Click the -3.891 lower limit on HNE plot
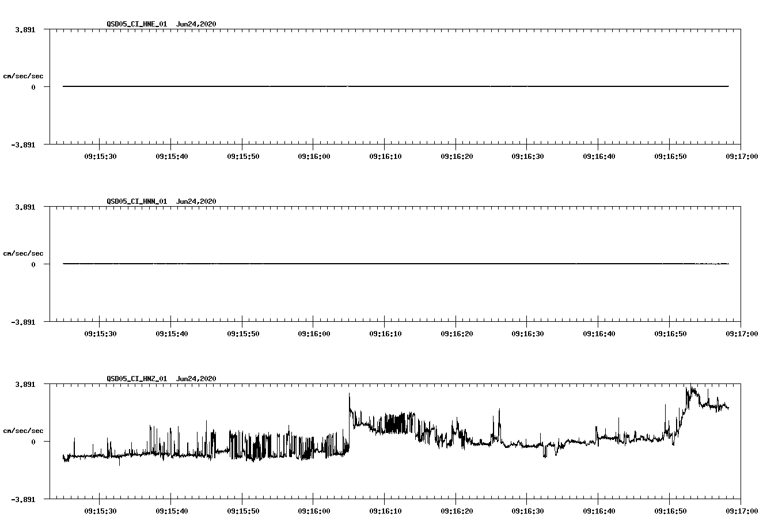This screenshot has width=782, height=532. pos(23,145)
